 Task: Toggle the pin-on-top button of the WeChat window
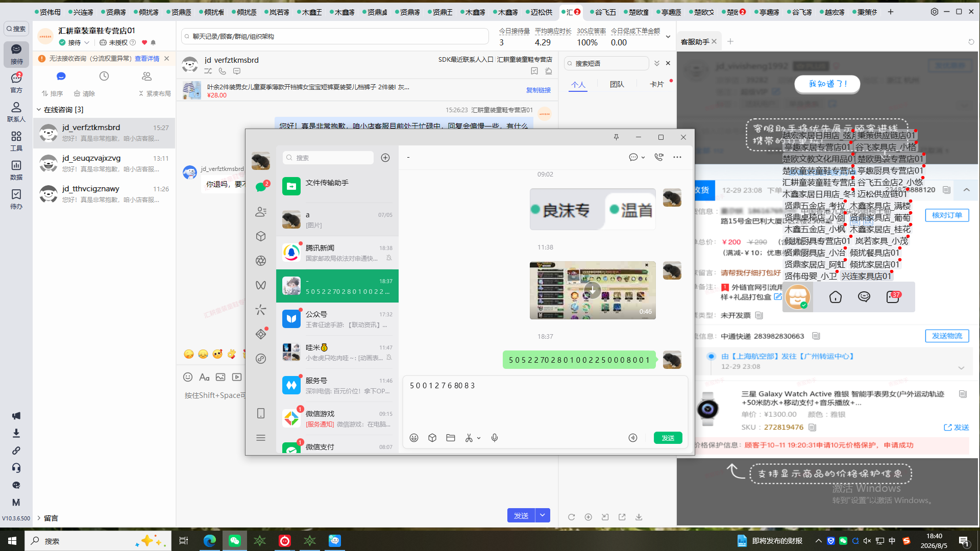616,137
